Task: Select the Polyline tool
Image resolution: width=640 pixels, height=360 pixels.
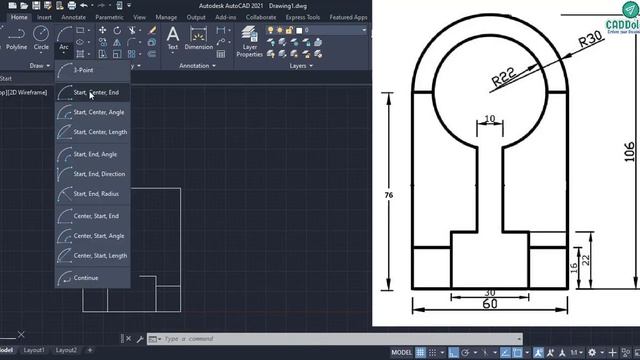Action: click(16, 38)
